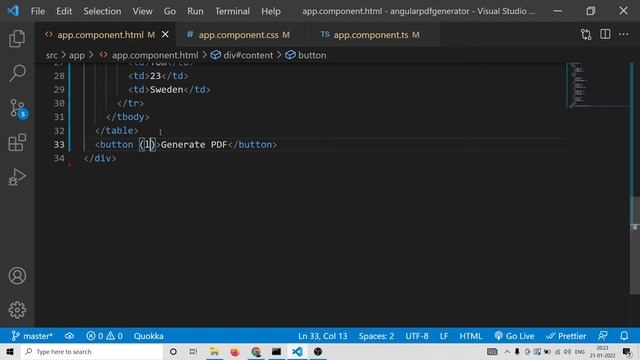Open the Search view in activity bar

[17, 73]
